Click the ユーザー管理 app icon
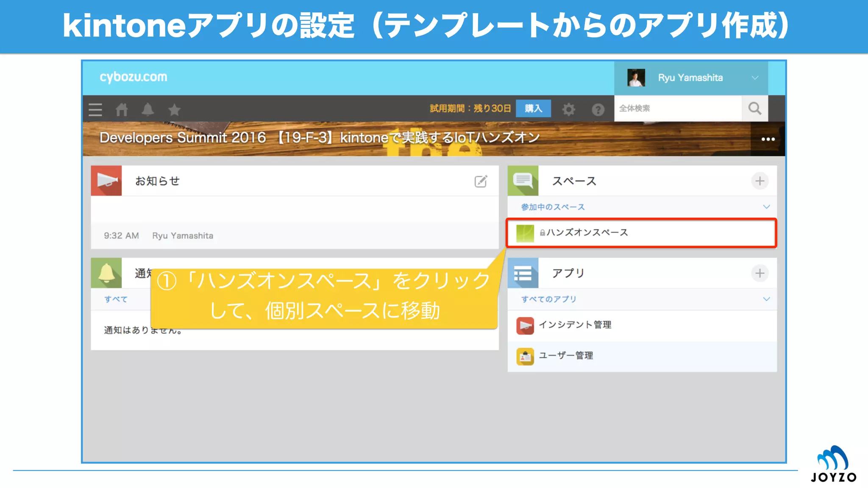868x488 pixels. click(525, 356)
